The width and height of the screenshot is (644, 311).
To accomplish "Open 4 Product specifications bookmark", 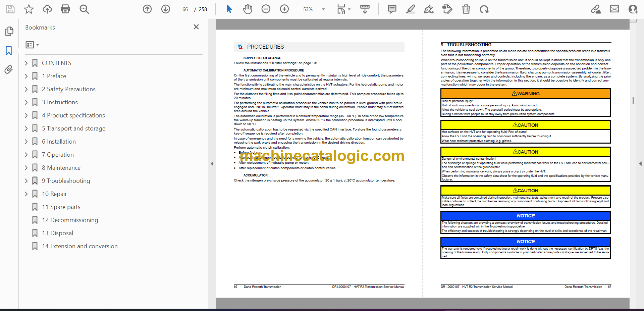I will coord(73,115).
